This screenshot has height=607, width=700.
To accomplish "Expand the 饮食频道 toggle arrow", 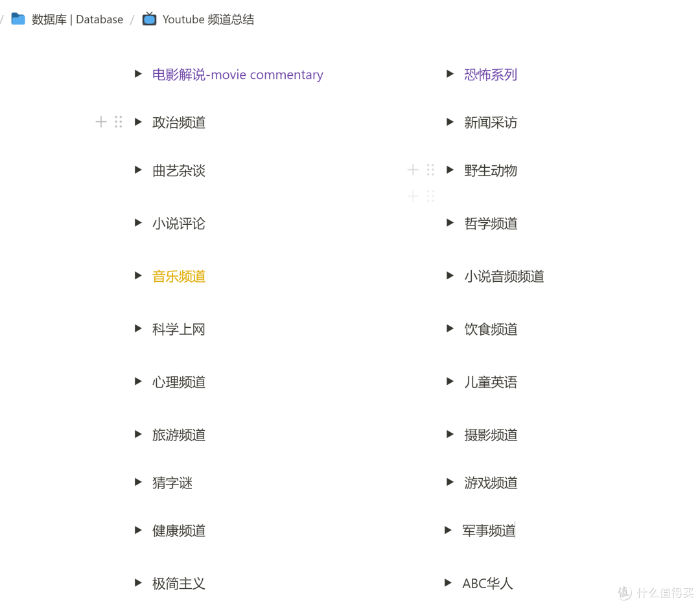I will 450,328.
